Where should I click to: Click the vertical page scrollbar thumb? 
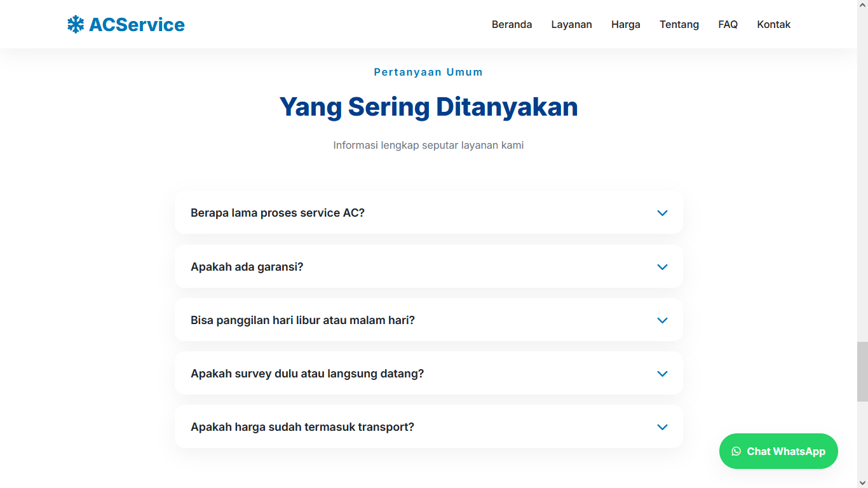point(862,372)
